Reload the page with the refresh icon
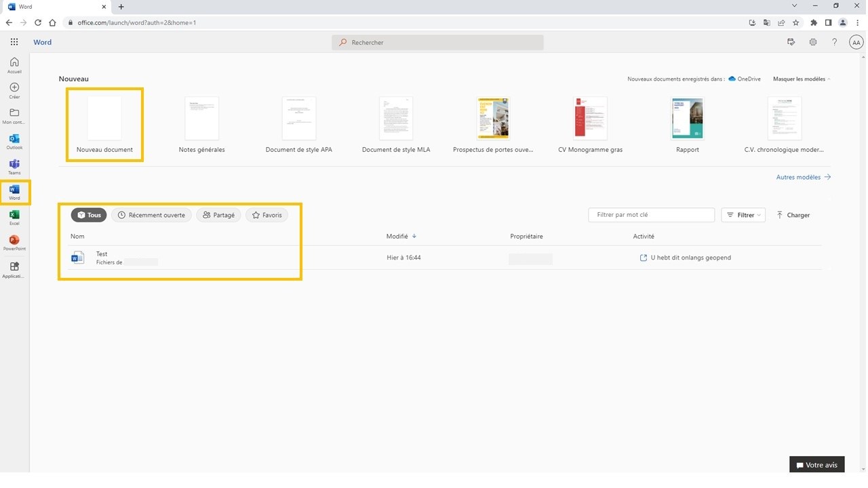Screen dimensions: 868x488 (x=38, y=22)
